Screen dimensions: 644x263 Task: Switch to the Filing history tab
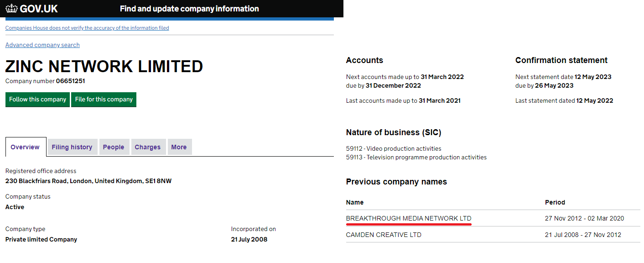tap(72, 147)
